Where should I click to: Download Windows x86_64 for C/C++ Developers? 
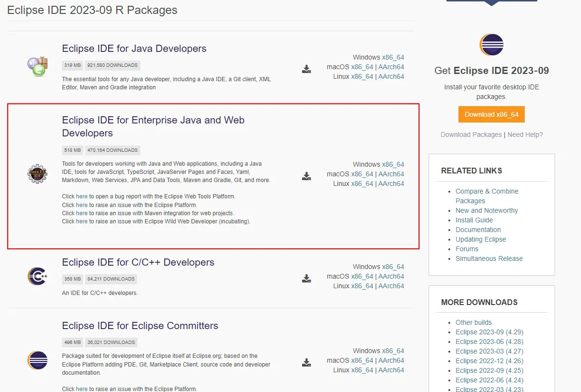[393, 267]
